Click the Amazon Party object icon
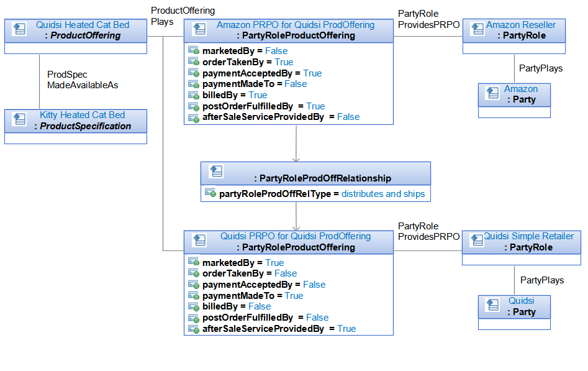The width and height of the screenshot is (588, 371). click(x=492, y=93)
